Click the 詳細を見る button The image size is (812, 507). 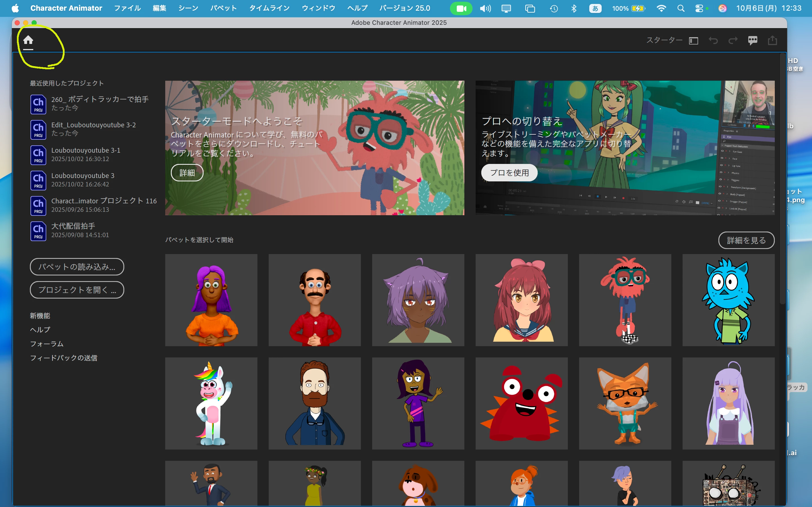[x=746, y=241]
